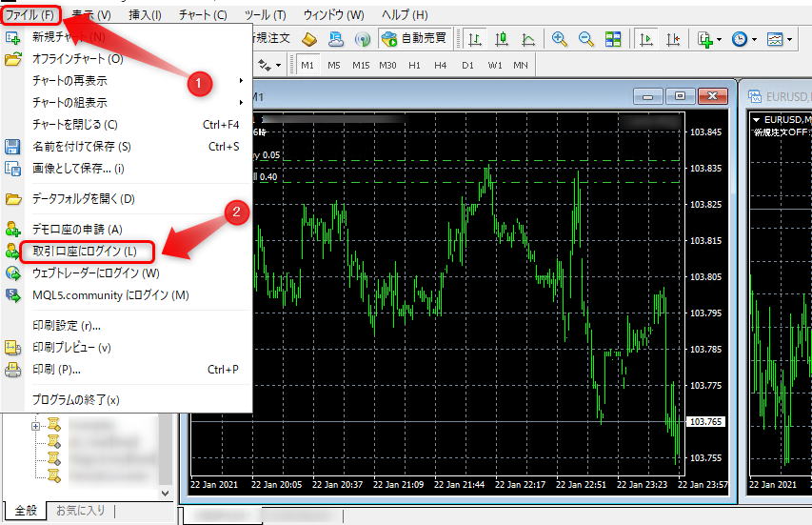Switch chart to H1 timeframe

tap(414, 66)
